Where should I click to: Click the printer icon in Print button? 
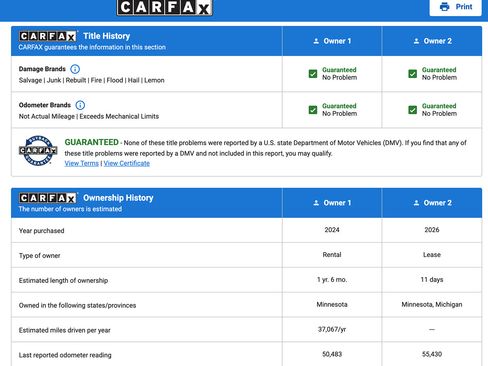(444, 7)
